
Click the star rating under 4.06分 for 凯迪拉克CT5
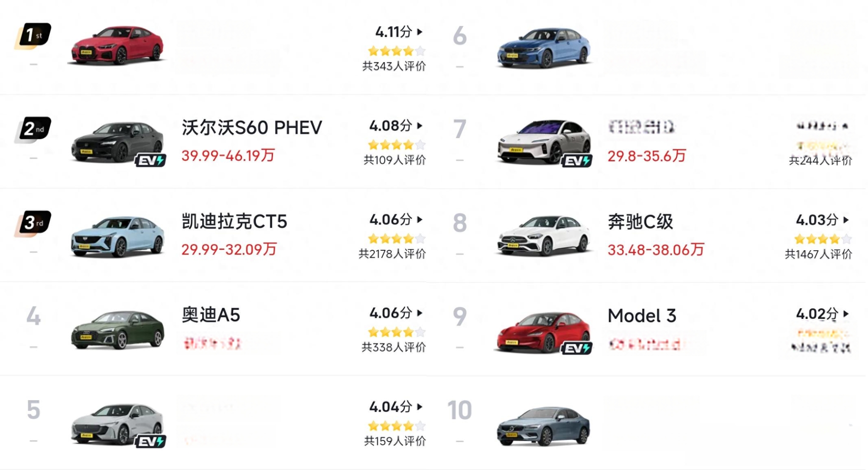[397, 239]
